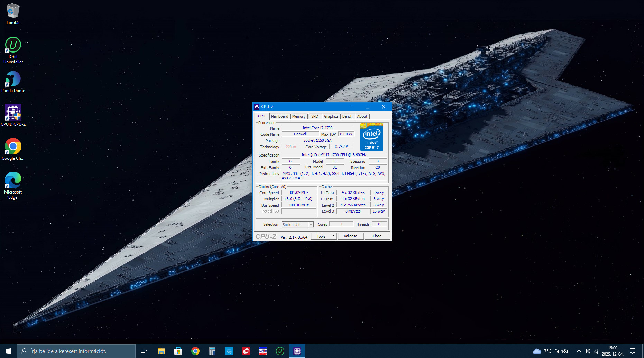
Task: Show hidden system tray icons
Action: pos(579,351)
